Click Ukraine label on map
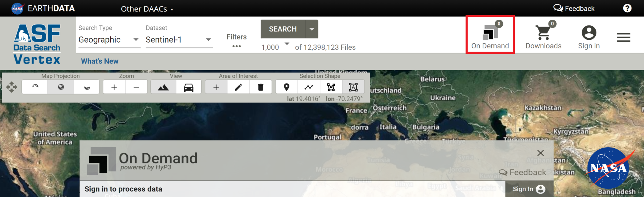 (443, 98)
